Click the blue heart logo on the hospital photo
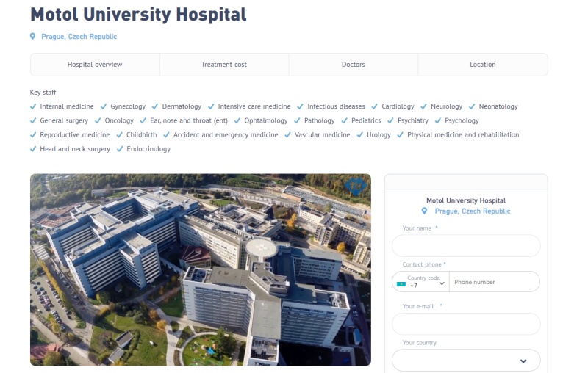Screen dimensions: 588x373 coord(356,185)
